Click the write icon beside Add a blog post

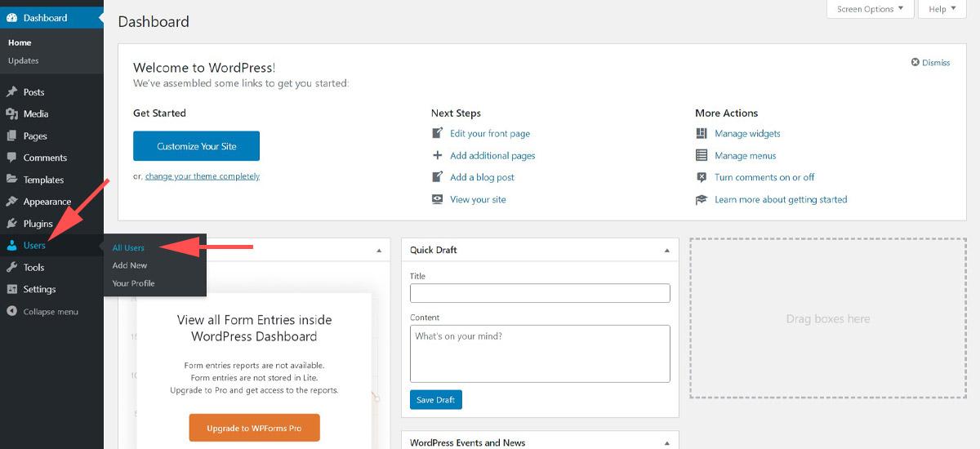[x=437, y=177]
